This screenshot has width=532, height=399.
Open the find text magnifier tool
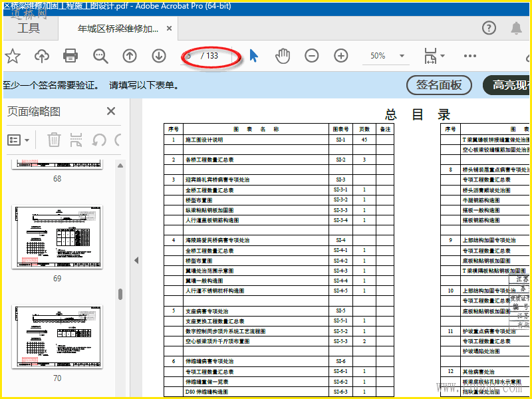[101, 56]
